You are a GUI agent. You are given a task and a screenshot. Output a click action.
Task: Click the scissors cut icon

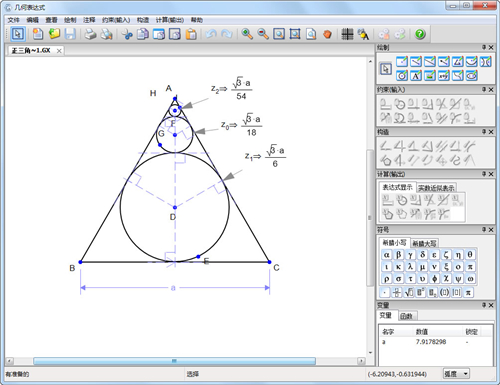tap(127, 34)
